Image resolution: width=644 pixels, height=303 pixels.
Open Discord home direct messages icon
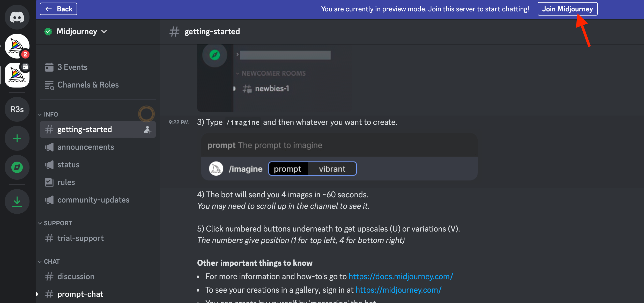click(x=17, y=17)
